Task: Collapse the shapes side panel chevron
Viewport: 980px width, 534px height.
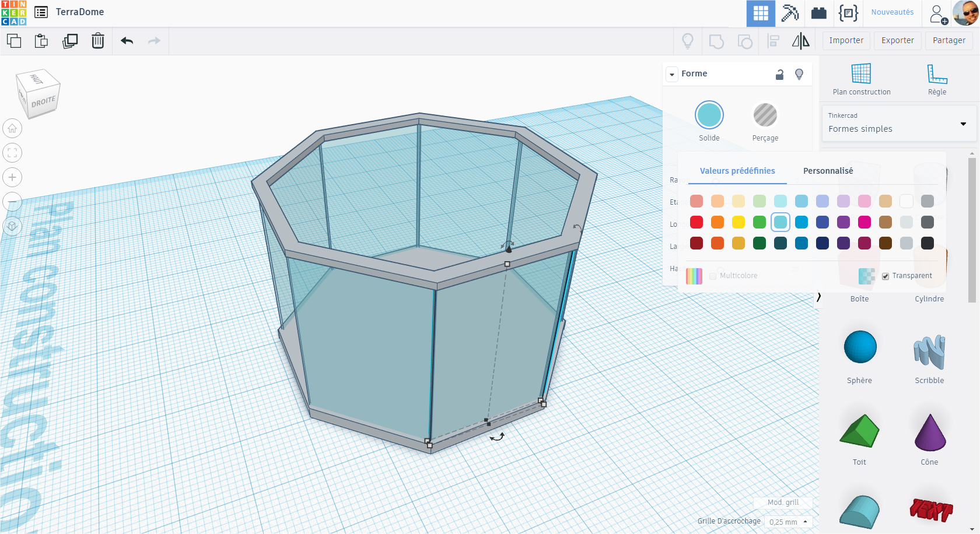Action: click(819, 297)
